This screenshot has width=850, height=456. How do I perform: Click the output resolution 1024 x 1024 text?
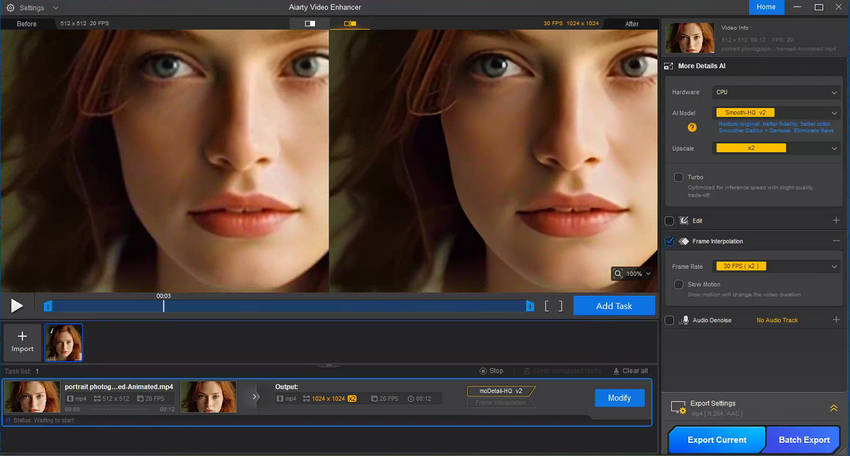(x=328, y=399)
